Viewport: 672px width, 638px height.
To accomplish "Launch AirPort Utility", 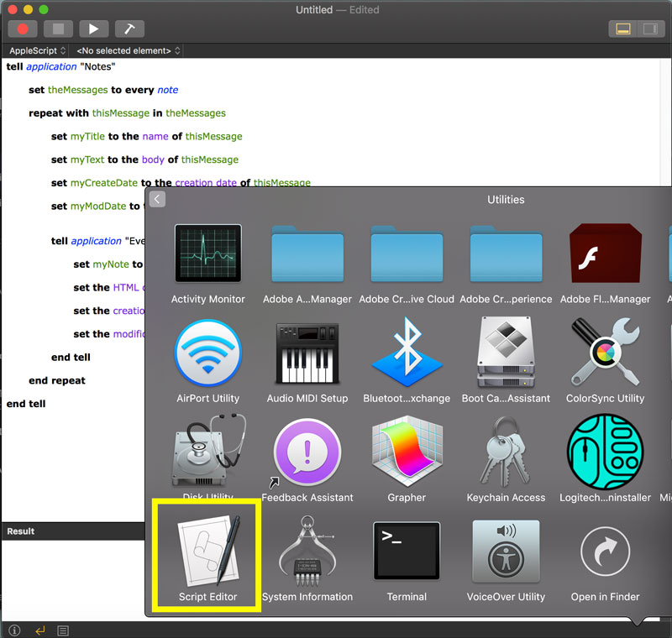I will [207, 362].
